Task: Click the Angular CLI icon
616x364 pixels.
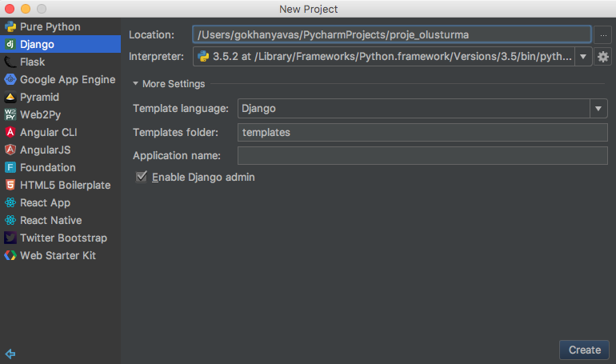Action: pyautogui.click(x=10, y=132)
